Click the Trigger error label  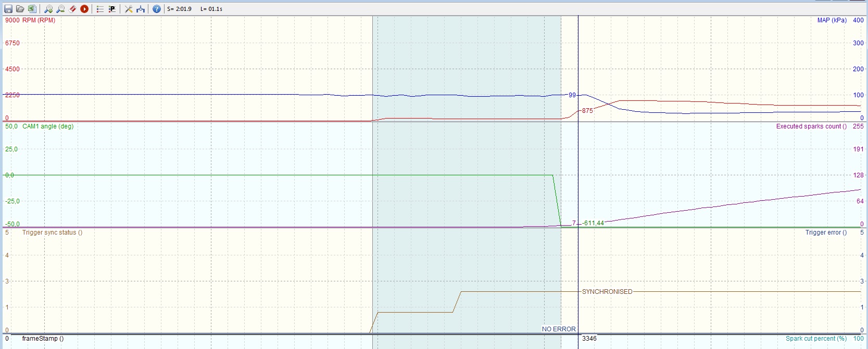[x=826, y=232]
